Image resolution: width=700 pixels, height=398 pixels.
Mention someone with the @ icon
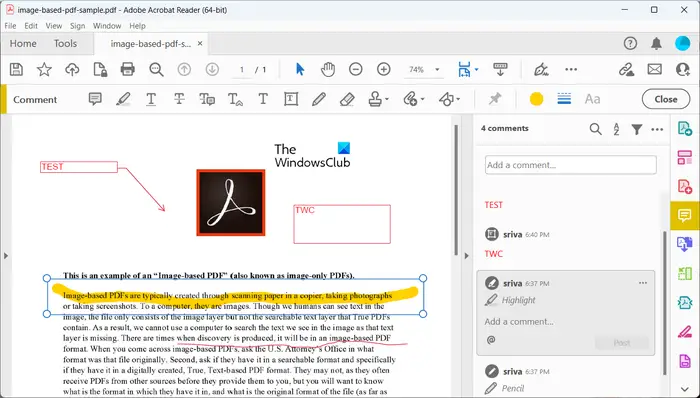491,340
